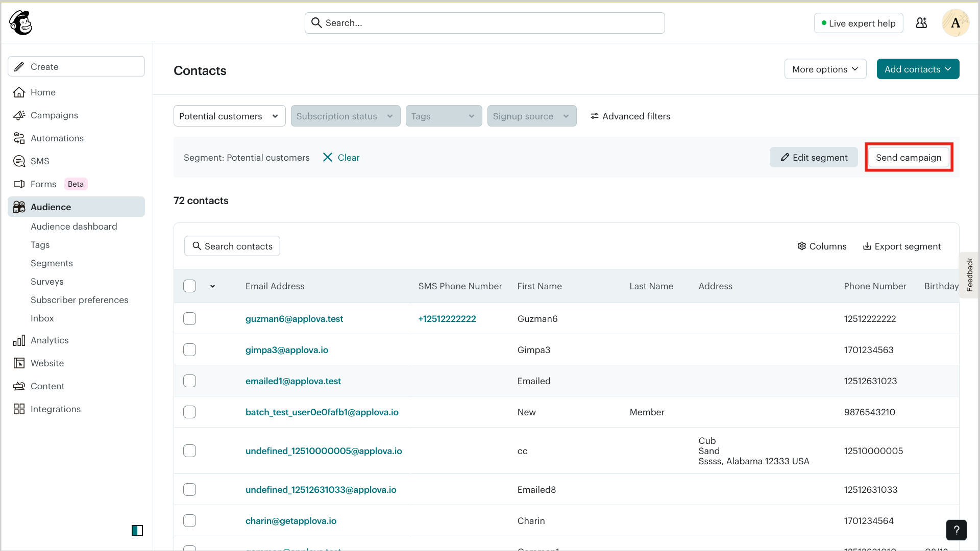Click the Send campaign button

[x=909, y=158]
